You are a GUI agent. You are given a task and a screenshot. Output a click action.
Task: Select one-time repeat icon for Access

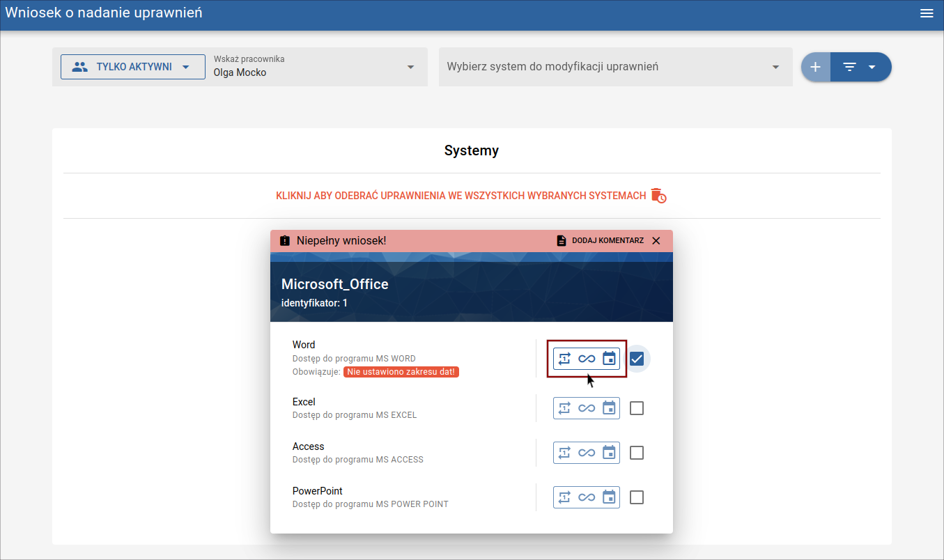[x=565, y=453]
